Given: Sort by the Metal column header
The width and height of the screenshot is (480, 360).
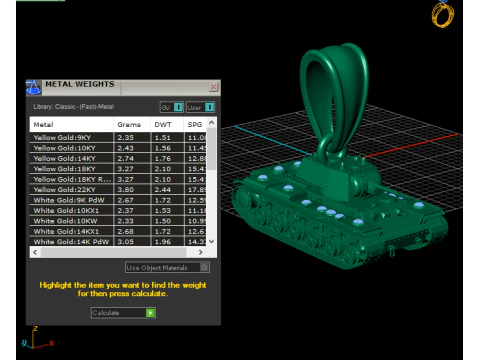Looking at the screenshot, I should coord(71,124).
